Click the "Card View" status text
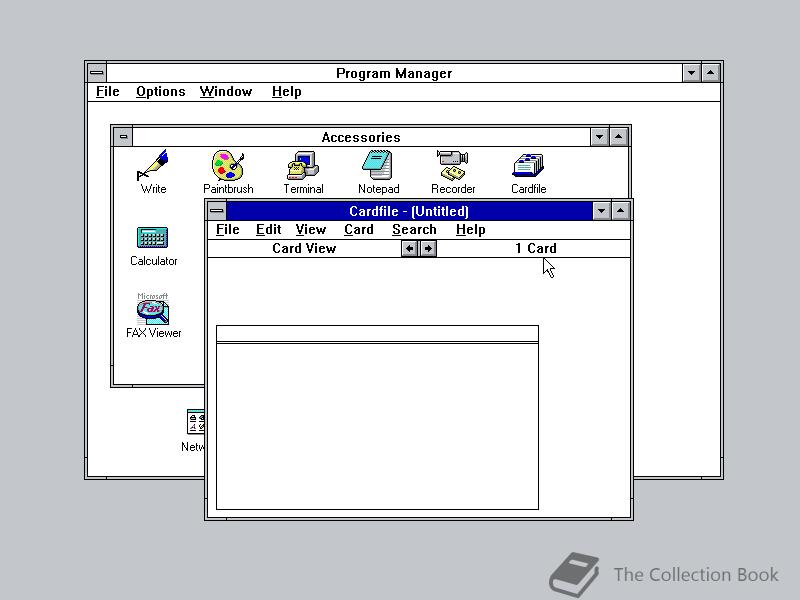This screenshot has height=600, width=800. (x=304, y=248)
